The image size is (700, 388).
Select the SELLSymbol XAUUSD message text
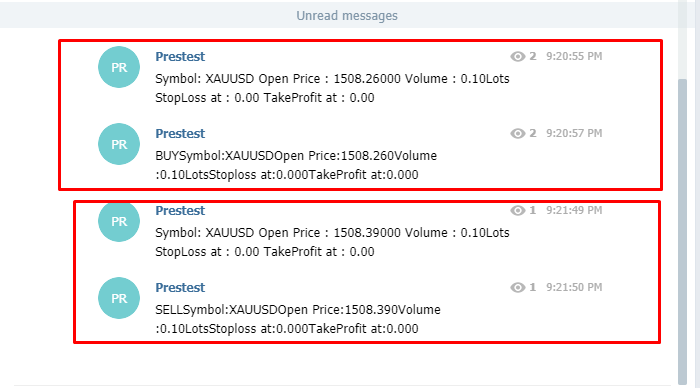(298, 319)
